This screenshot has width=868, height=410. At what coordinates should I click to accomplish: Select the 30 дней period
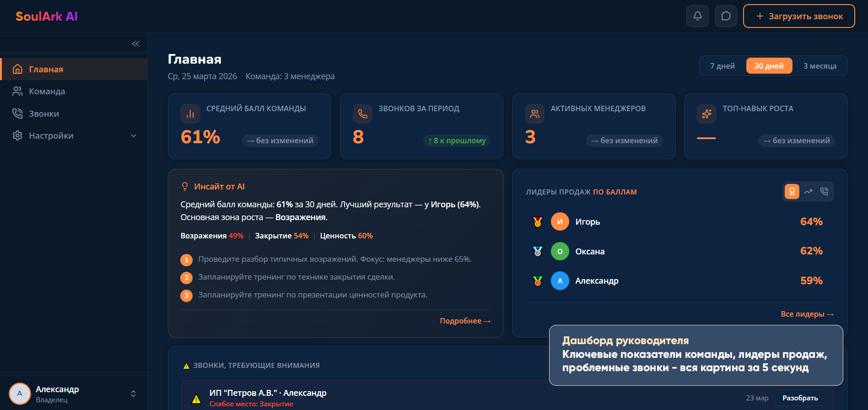coord(769,66)
